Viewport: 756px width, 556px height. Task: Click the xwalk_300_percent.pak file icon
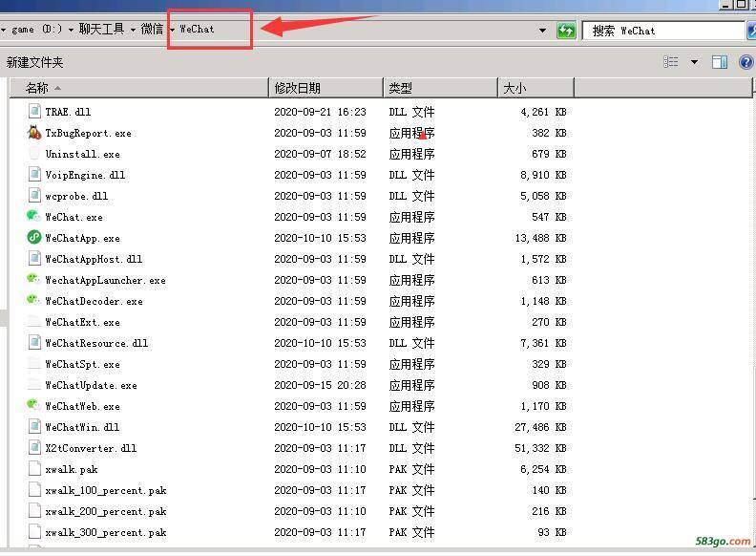coord(34,532)
